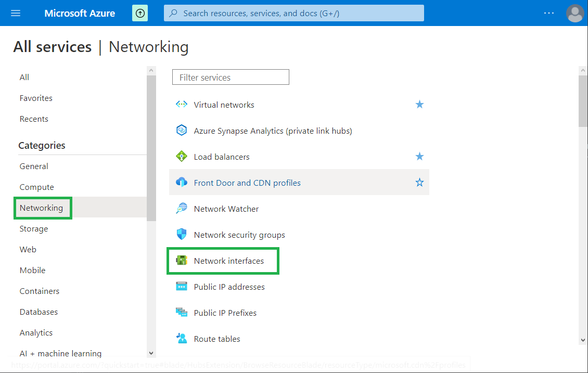Screen dimensions: 588x373
Task: Unfavorite Load balancers with its star
Action: [419, 156]
